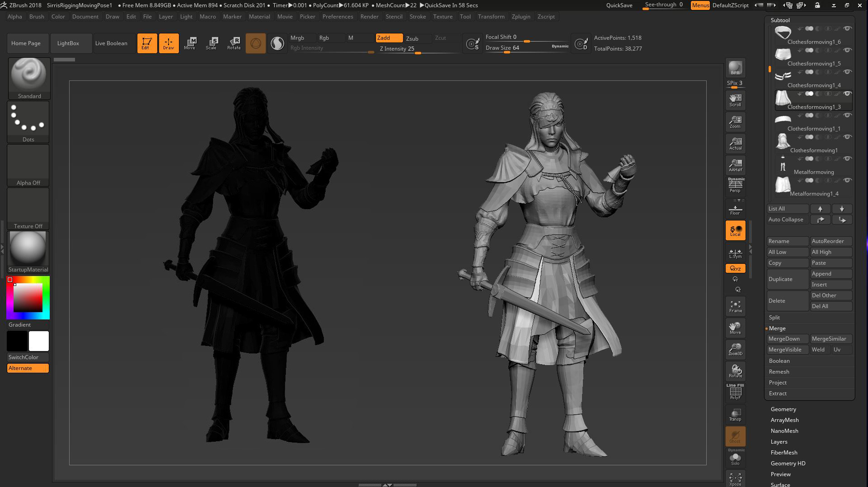Image resolution: width=868 pixels, height=487 pixels.
Task: Select the Rotate transform tool in top shelf
Action: [234, 43]
